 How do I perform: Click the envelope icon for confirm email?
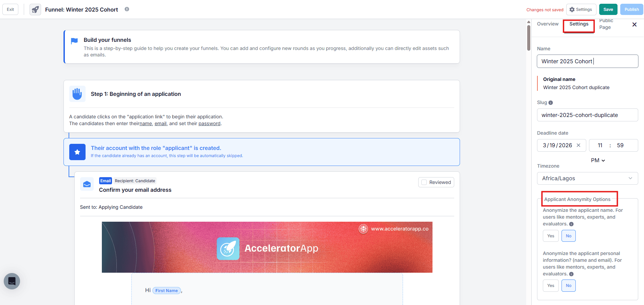(x=87, y=184)
